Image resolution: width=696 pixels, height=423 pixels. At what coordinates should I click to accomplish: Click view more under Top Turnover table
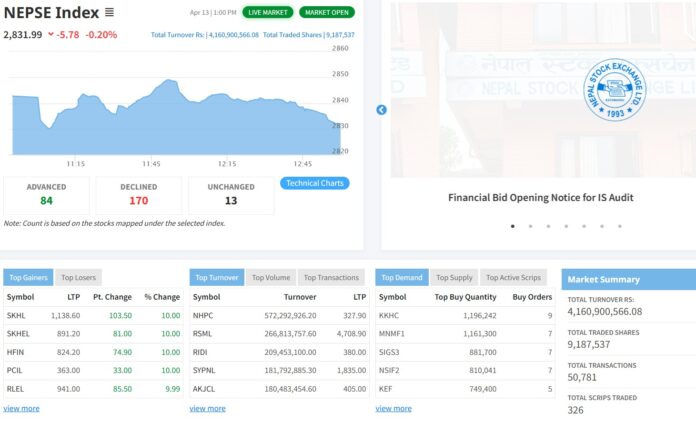[207, 408]
